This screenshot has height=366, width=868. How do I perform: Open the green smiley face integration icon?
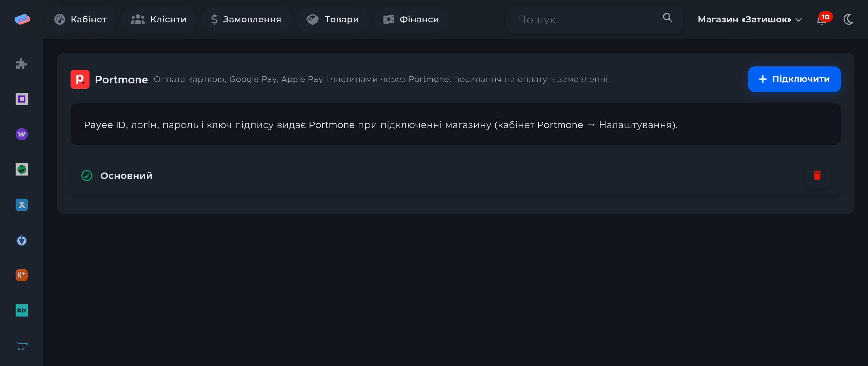[x=21, y=169]
